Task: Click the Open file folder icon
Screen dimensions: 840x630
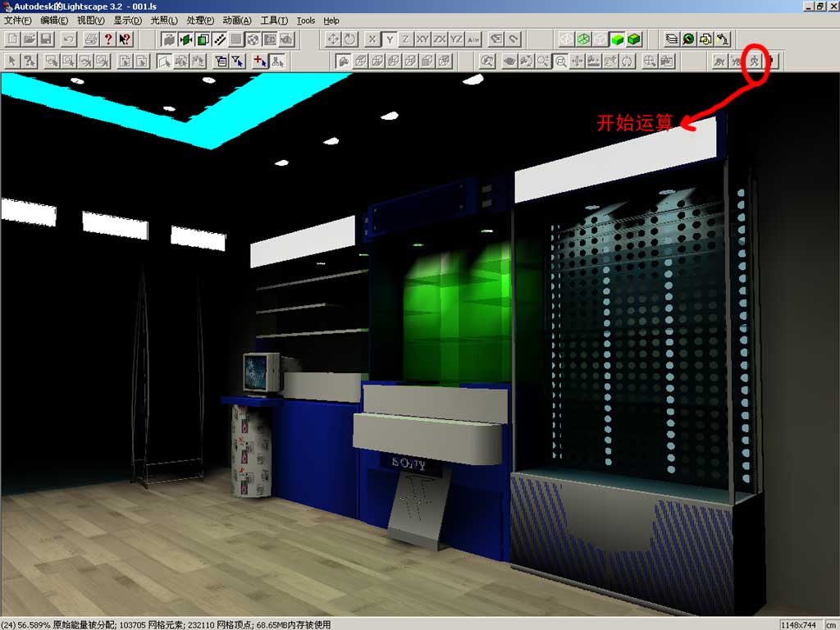Action: [x=29, y=39]
